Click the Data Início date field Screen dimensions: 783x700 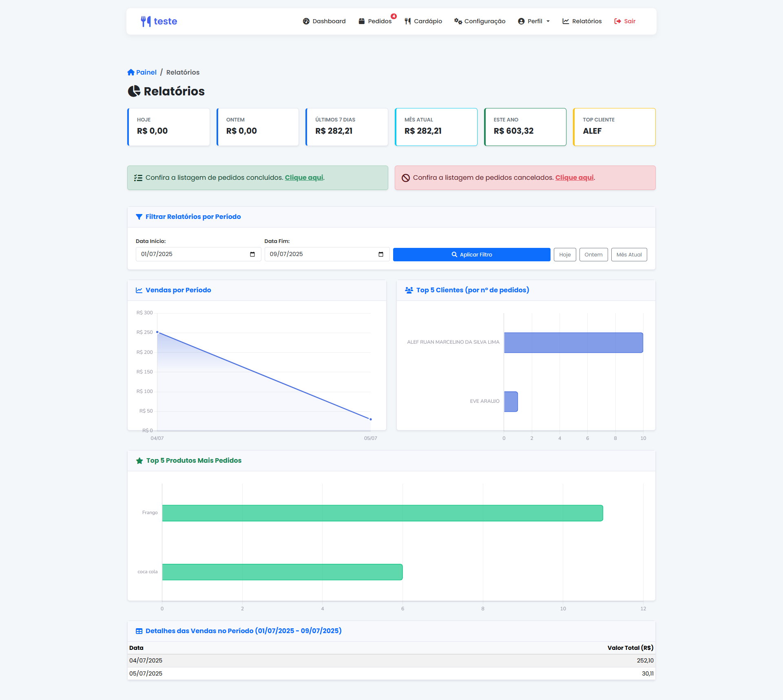(x=198, y=254)
